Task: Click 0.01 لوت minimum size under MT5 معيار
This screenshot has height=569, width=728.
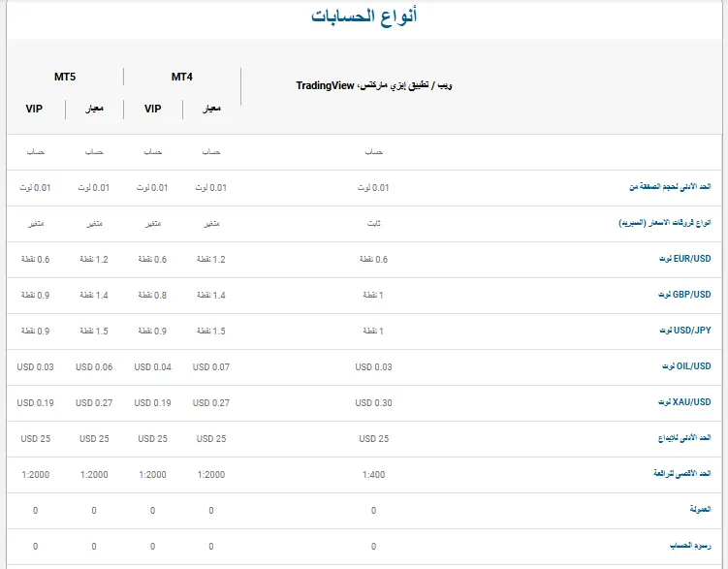Action: pyautogui.click(x=94, y=187)
